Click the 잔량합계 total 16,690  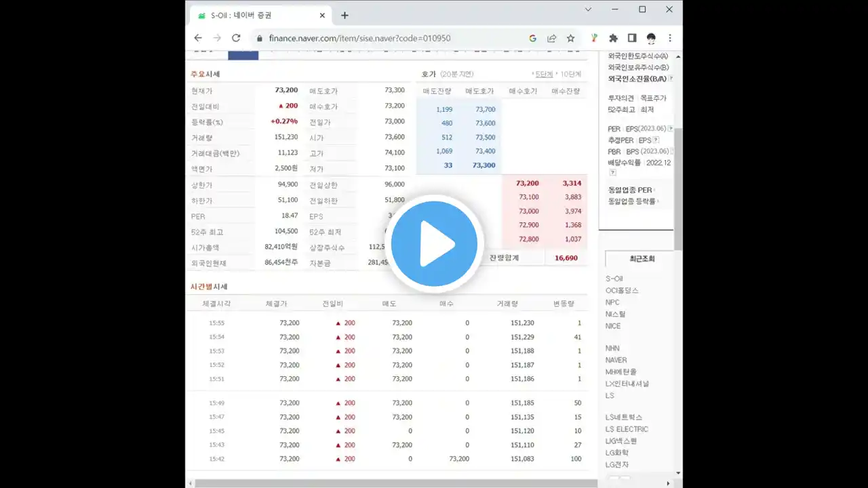(x=566, y=258)
